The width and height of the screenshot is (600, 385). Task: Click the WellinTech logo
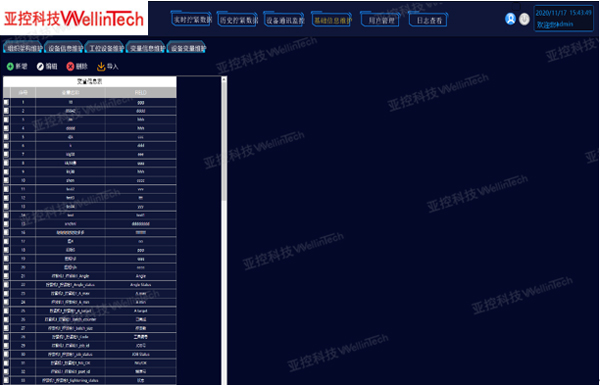[x=74, y=18]
